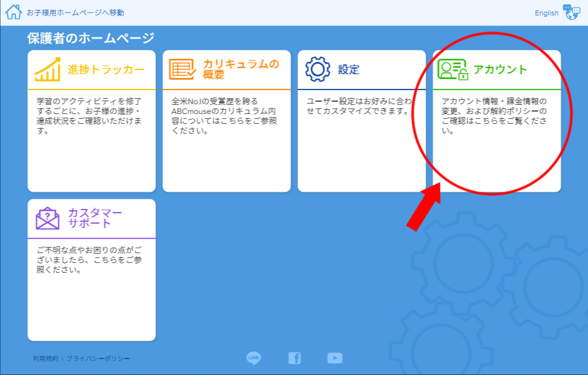The width and height of the screenshot is (588, 375).
Task: Click the アカウント ID card icon
Action: click(453, 69)
